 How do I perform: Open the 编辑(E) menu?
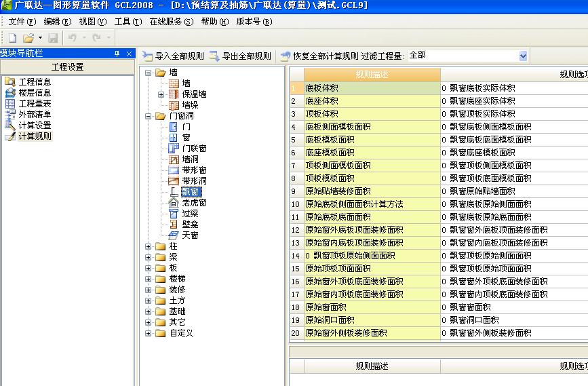pyautogui.click(x=58, y=22)
